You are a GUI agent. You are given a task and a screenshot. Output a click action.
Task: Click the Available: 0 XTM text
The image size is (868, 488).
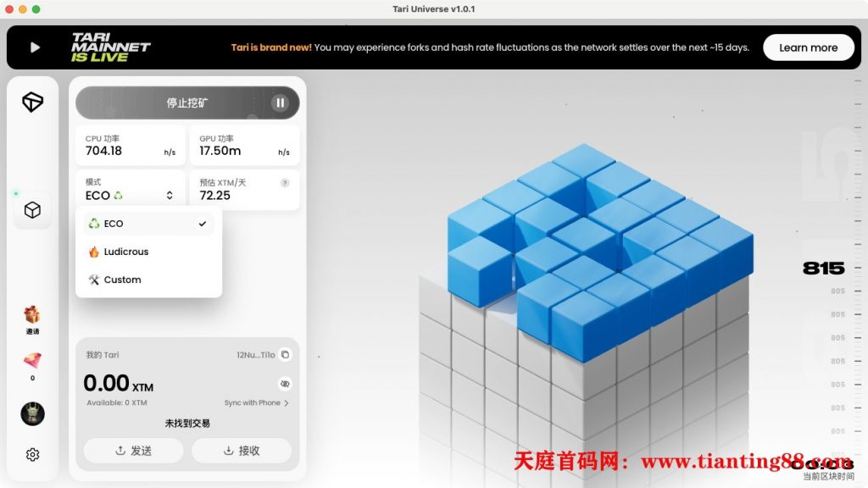117,402
